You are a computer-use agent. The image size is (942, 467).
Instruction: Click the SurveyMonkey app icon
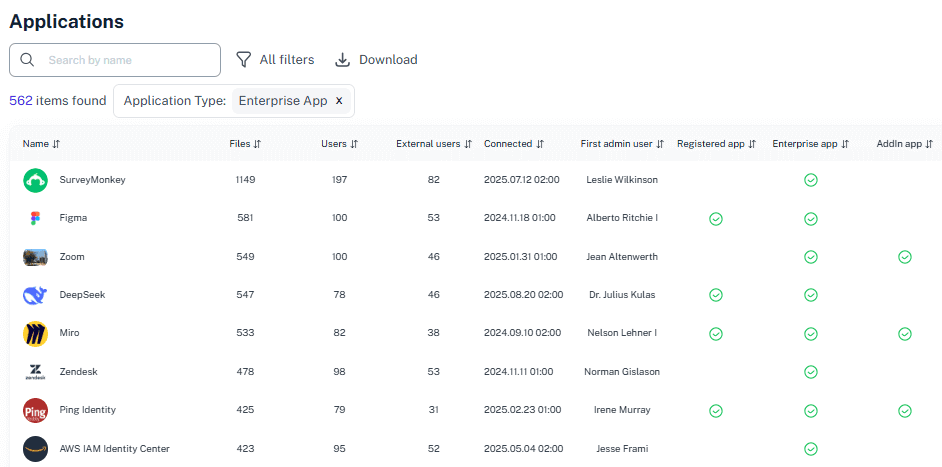(x=36, y=180)
